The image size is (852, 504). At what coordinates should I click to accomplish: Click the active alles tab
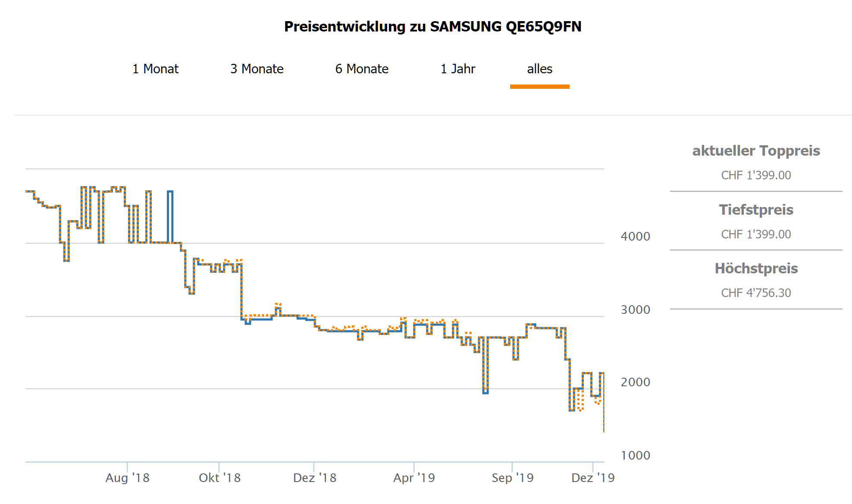539,69
